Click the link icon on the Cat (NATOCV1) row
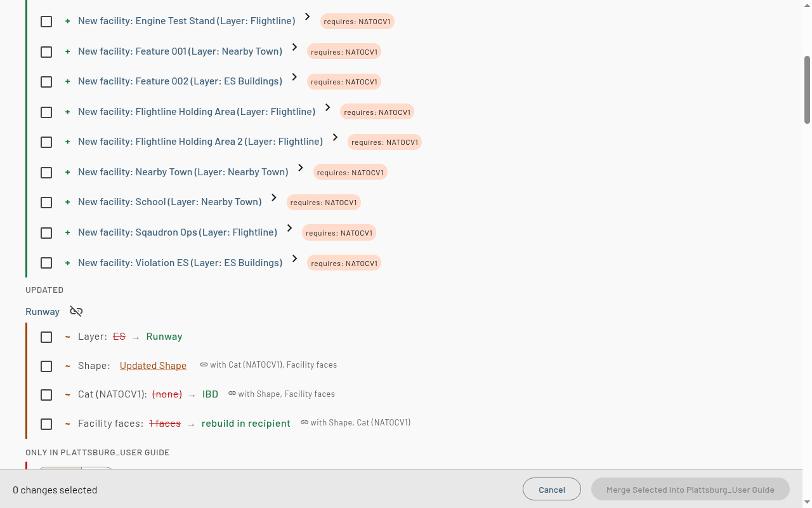This screenshot has width=812, height=508. 232,394
